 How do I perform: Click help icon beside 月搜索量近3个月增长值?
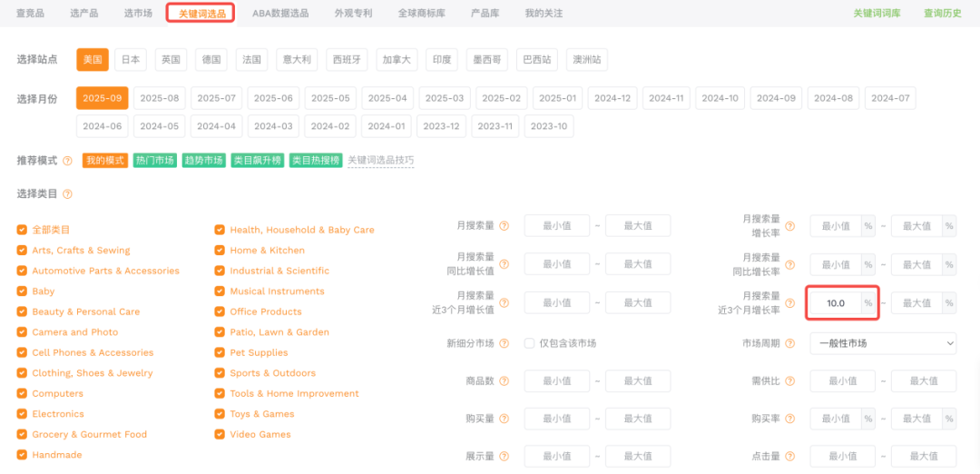coord(504,302)
